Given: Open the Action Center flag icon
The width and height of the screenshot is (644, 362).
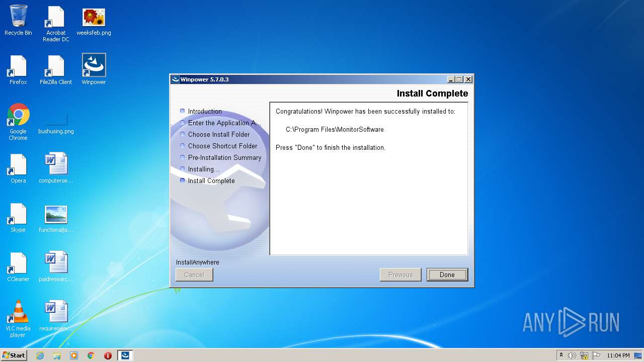Looking at the screenshot, I should [x=596, y=355].
